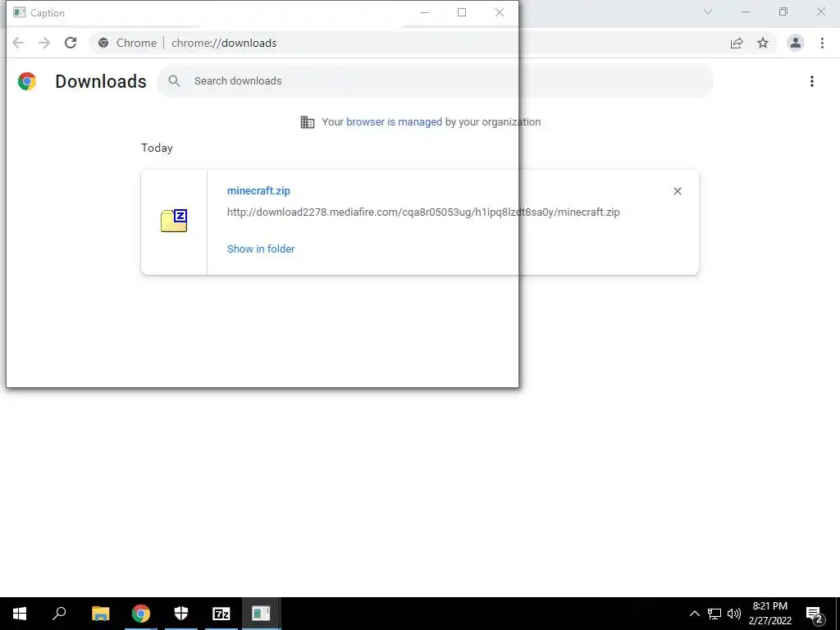Click the mediafire source URL of minecraft.zip

tap(423, 212)
